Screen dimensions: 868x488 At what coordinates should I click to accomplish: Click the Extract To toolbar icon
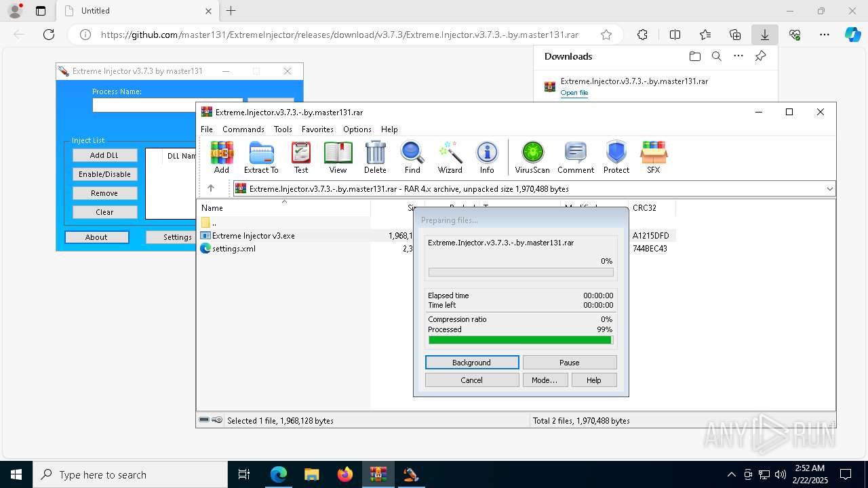pyautogui.click(x=261, y=157)
